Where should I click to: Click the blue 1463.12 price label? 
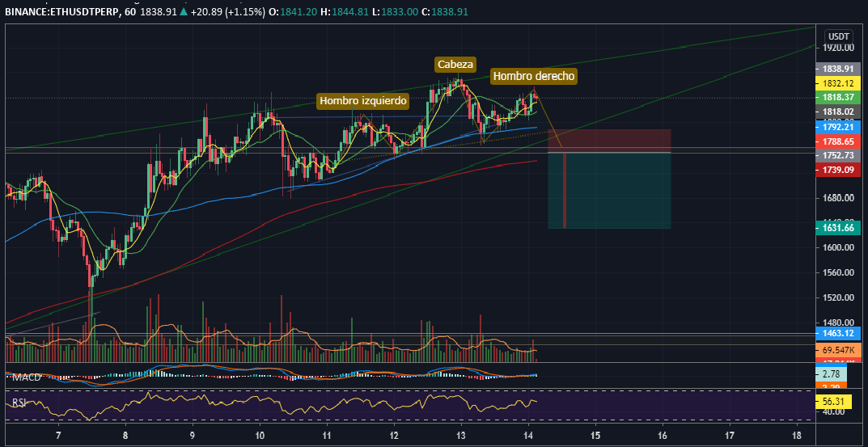click(x=840, y=333)
